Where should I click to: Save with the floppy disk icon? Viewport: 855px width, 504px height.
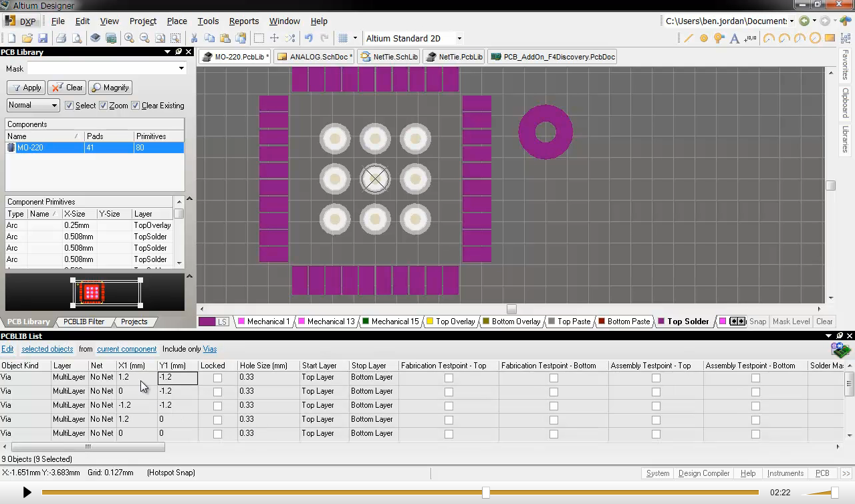click(x=42, y=38)
